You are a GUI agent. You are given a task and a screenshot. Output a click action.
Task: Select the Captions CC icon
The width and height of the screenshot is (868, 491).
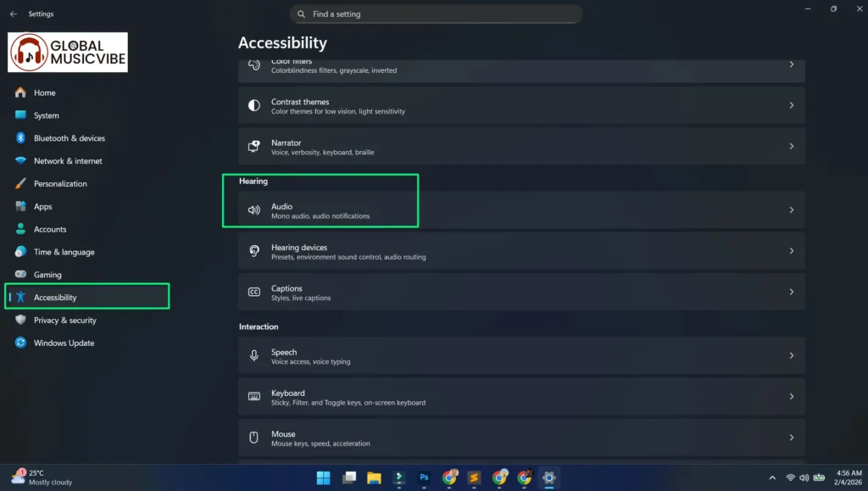253,292
